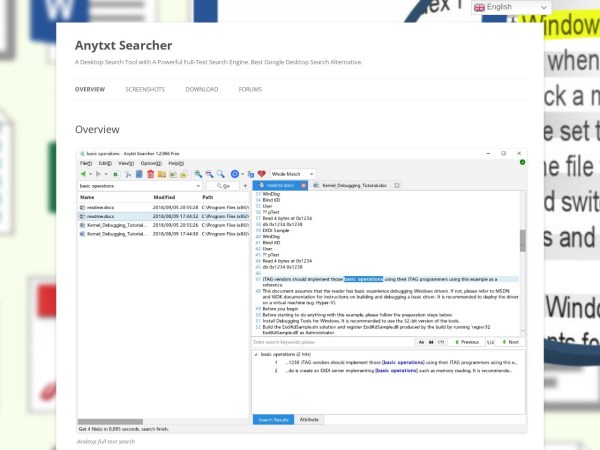Open the Help menu in Anytxt
This screenshot has height=450, width=600.
175,162
